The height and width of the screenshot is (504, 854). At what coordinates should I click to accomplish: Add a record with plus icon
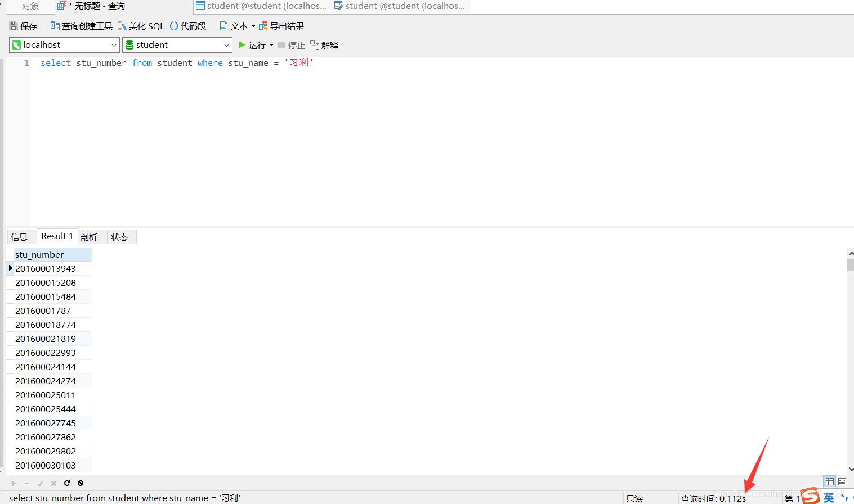click(13, 483)
